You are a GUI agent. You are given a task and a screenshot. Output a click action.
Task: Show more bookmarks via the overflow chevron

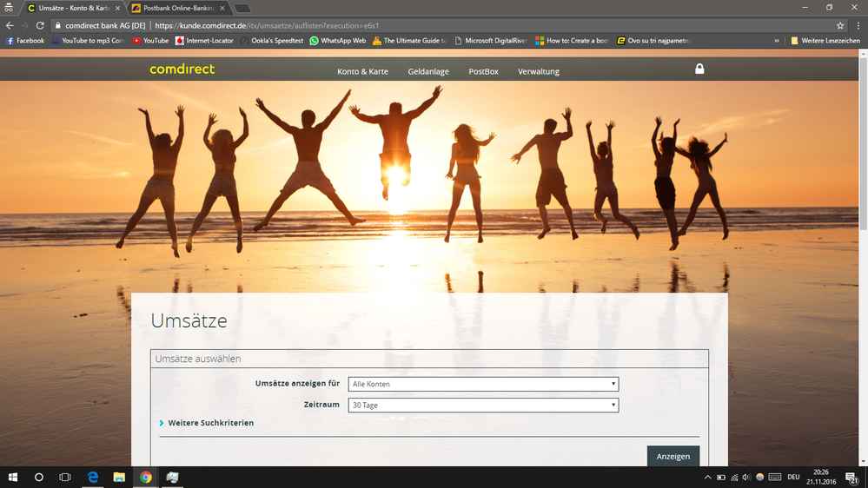pyautogui.click(x=778, y=41)
